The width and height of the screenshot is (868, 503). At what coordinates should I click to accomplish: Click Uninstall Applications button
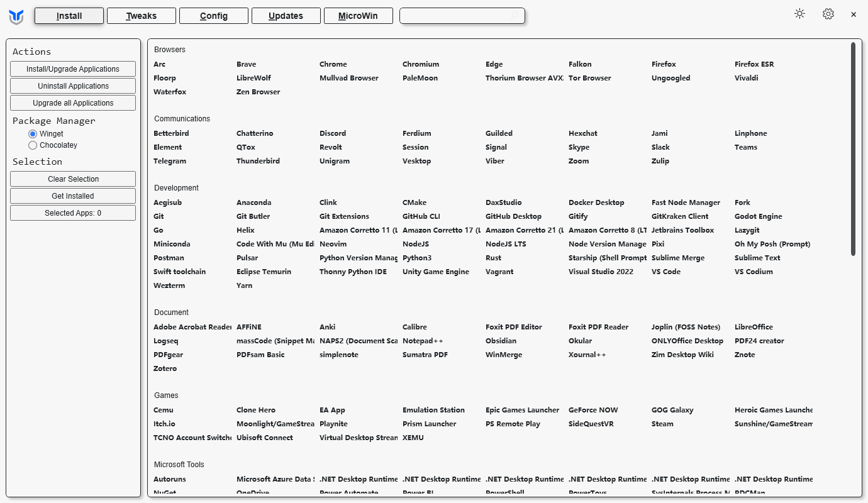(x=73, y=86)
